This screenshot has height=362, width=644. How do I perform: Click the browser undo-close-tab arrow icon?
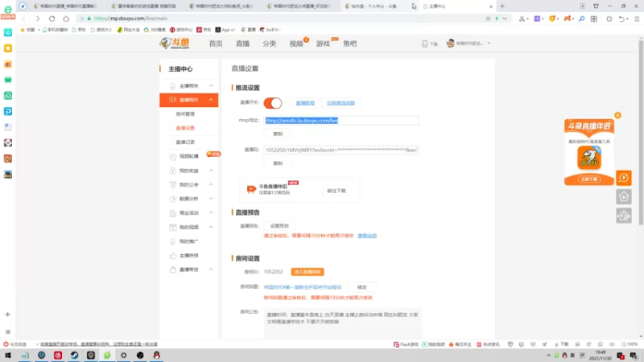[621, 19]
